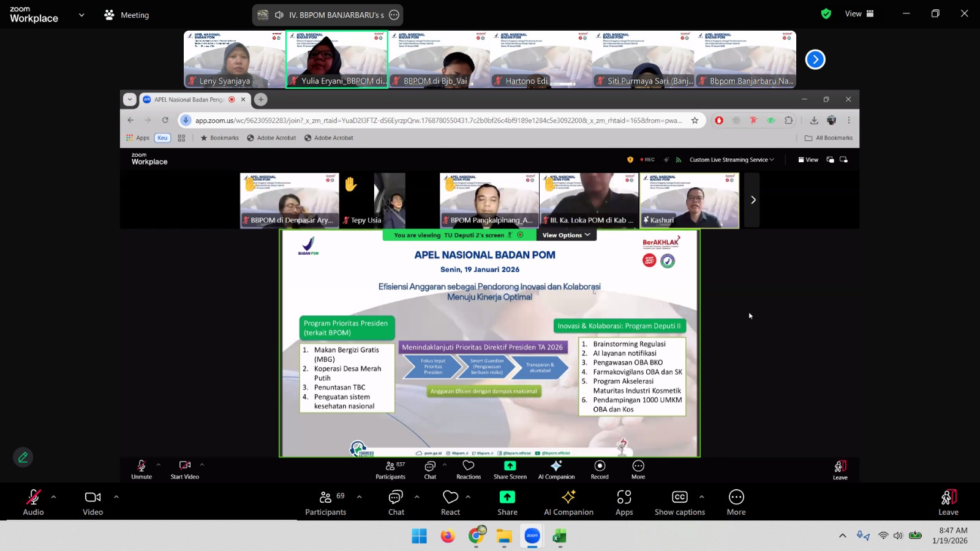Expand audio options arrow next to Audio
The image size is (980, 551).
click(54, 497)
